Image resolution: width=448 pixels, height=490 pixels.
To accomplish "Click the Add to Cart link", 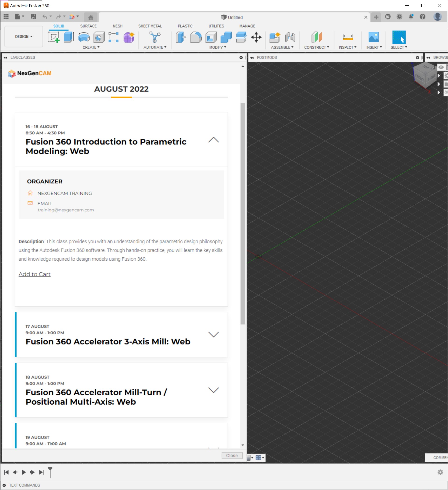I will pos(35,274).
